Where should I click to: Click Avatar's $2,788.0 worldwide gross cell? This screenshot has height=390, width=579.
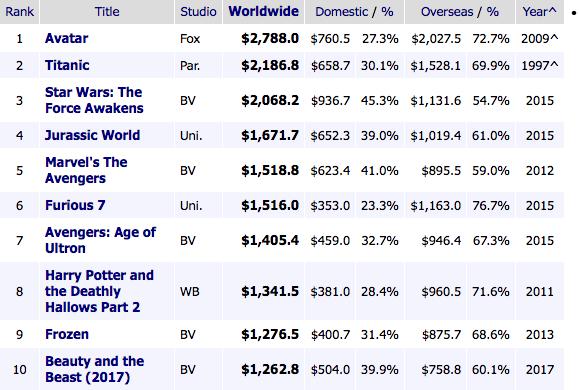270,38
